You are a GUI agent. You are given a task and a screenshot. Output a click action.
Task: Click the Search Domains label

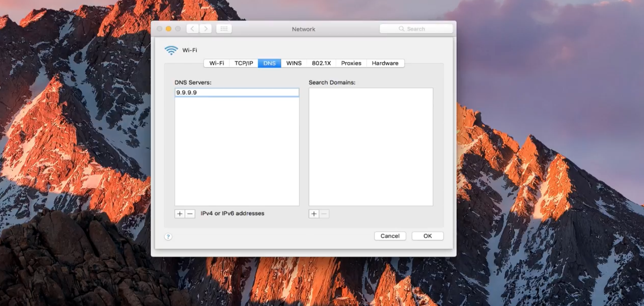coord(332,82)
